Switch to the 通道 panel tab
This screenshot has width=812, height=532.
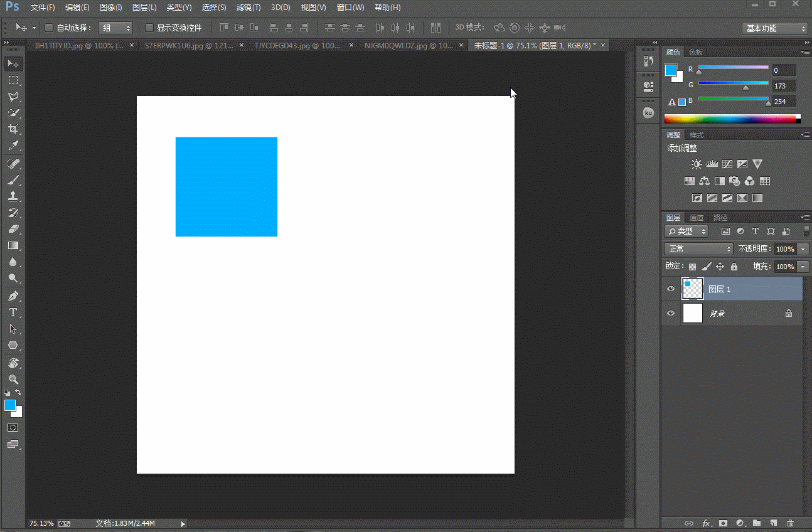(x=697, y=218)
